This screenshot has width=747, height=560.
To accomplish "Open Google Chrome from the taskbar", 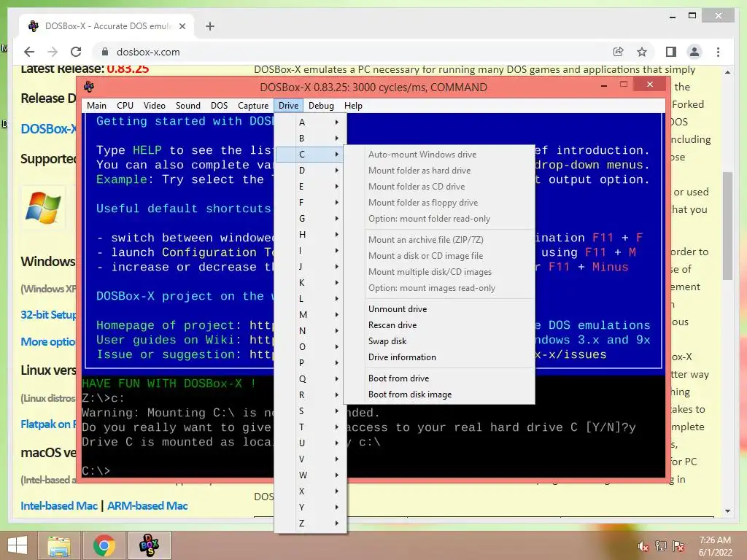I will [x=104, y=545].
